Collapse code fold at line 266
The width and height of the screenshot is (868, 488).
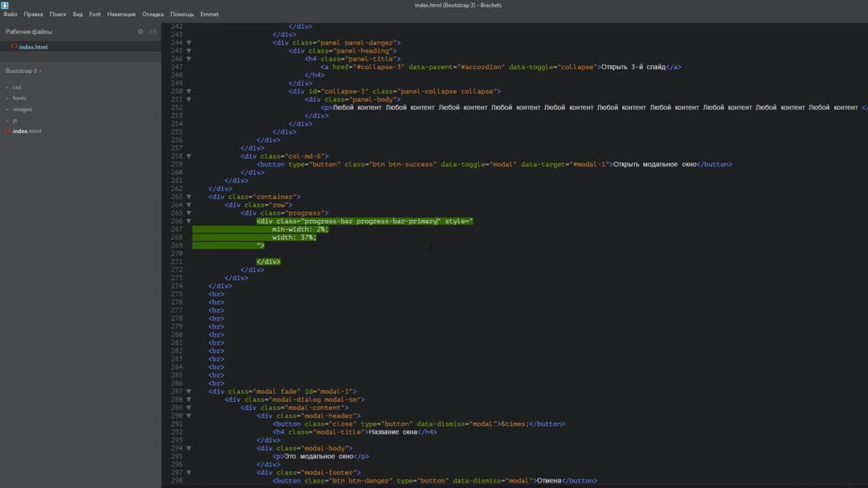click(x=189, y=222)
